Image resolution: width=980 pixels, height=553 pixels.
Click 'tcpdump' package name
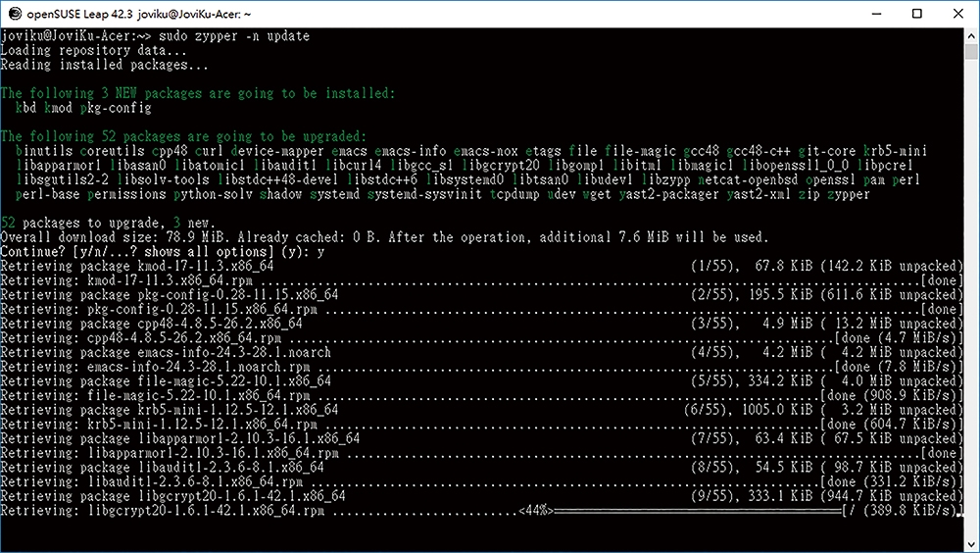pyautogui.click(x=514, y=194)
